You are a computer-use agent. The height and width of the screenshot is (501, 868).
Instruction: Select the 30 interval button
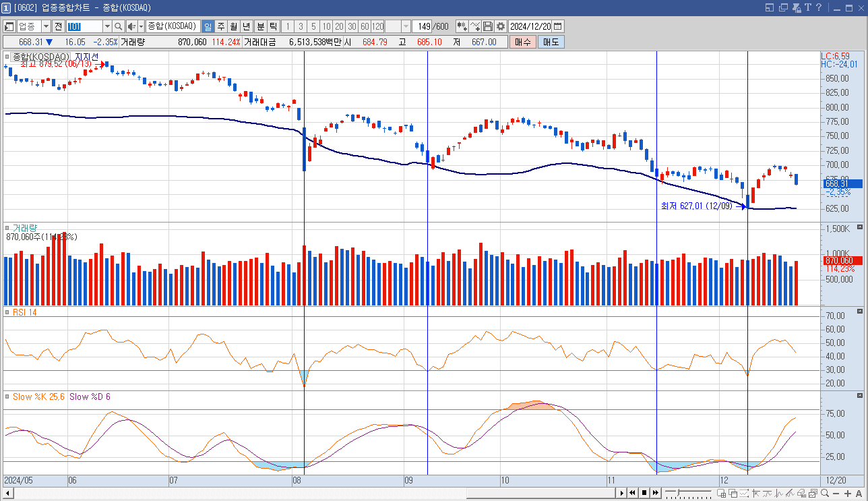coord(352,26)
